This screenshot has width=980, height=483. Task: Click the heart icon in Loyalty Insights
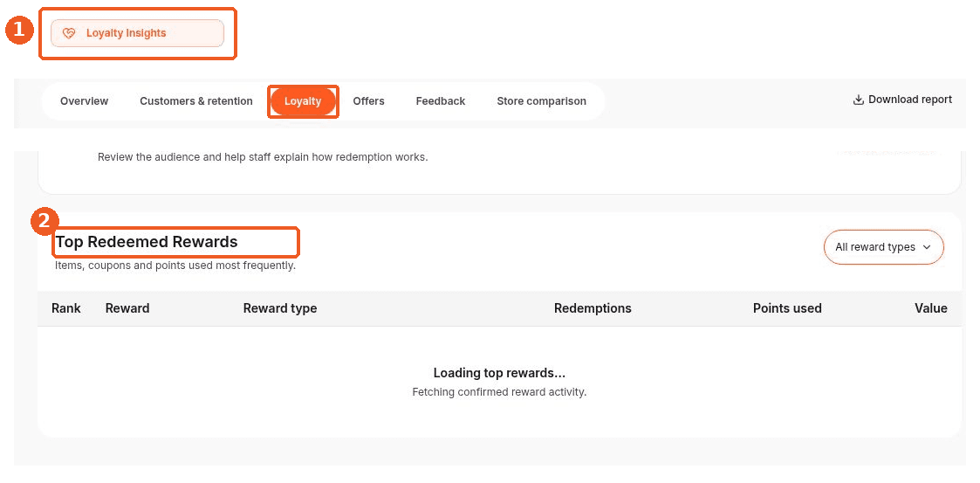[x=69, y=33]
